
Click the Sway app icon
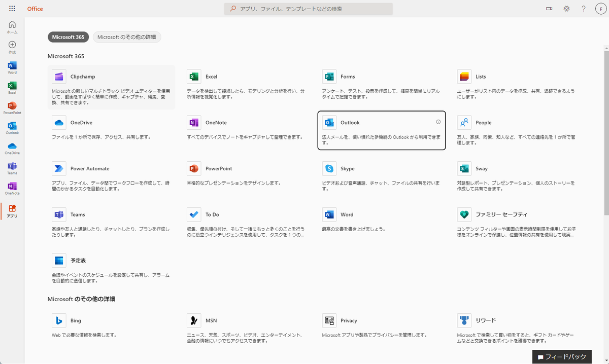464,168
